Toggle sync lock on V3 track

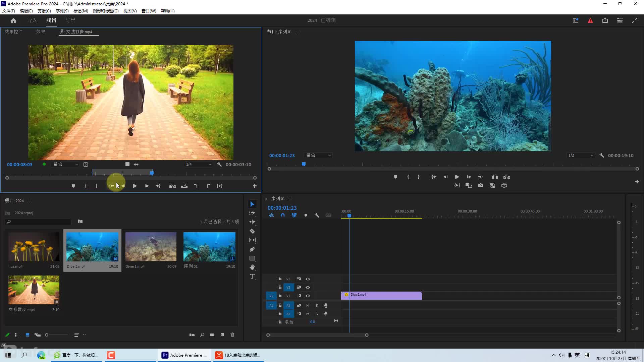click(299, 279)
